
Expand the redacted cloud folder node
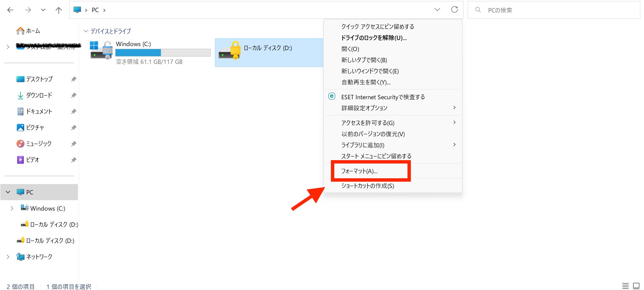click(8, 47)
